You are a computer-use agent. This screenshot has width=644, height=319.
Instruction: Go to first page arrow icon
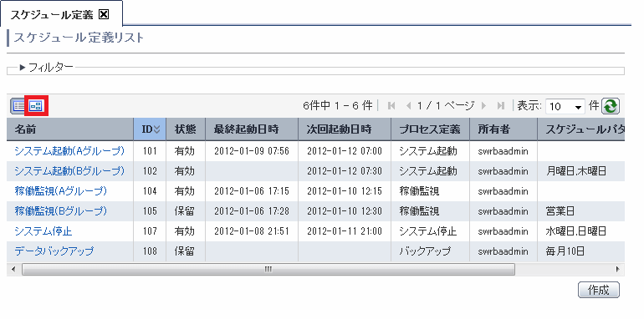[x=391, y=106]
